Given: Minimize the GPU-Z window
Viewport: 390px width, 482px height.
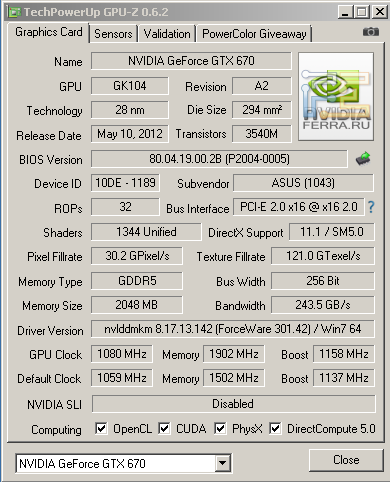Looking at the screenshot, I should click(345, 12).
